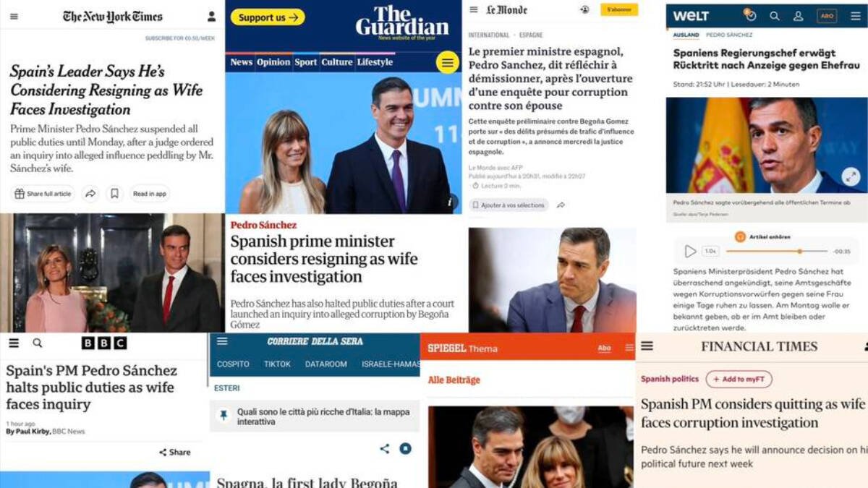Click the Corriere share icon
The width and height of the screenshot is (868, 488).
coord(385,449)
